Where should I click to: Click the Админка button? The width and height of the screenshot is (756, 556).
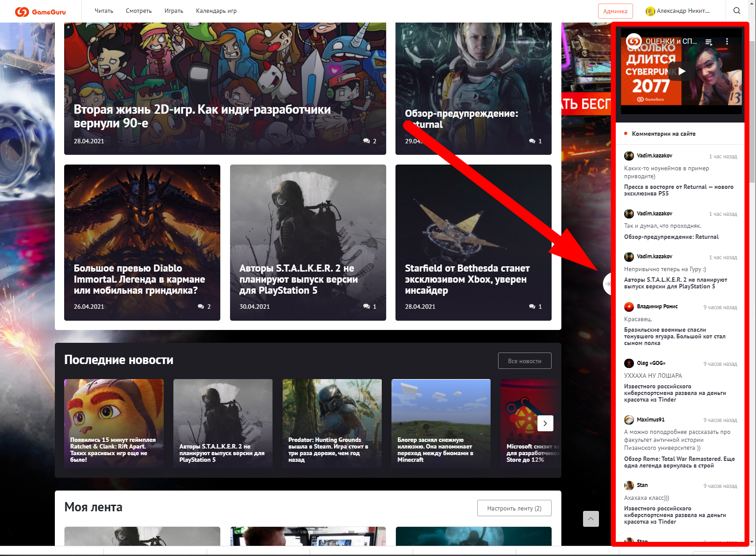(615, 11)
